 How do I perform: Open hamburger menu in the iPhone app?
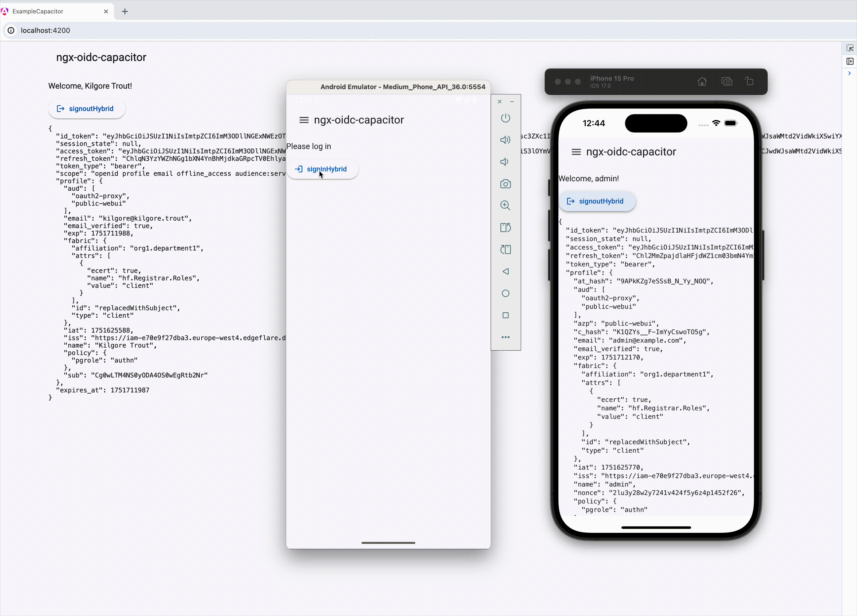tap(576, 152)
